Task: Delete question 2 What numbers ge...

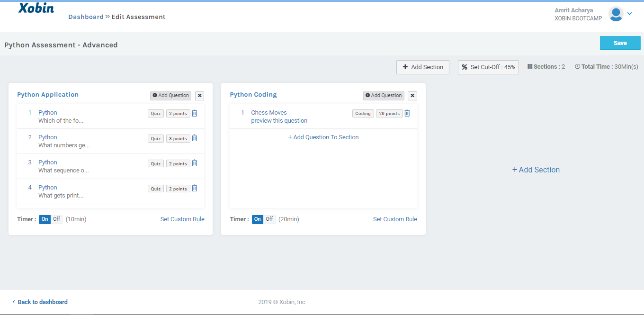Action: [x=194, y=138]
